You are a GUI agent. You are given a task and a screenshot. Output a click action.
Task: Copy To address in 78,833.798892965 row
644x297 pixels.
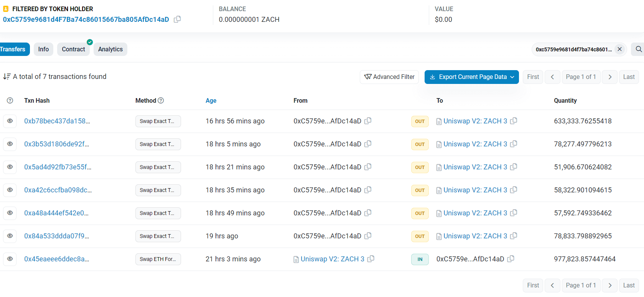[x=514, y=236]
